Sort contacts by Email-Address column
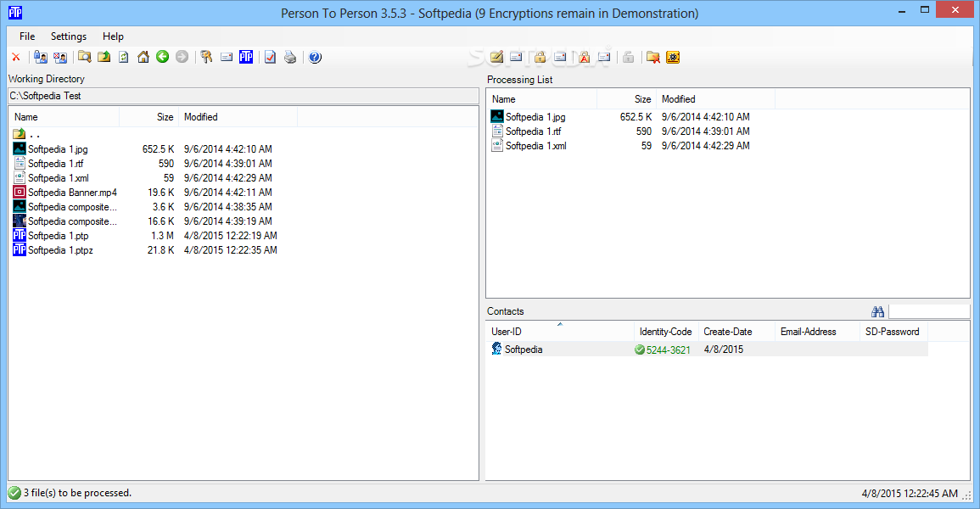 [817, 332]
